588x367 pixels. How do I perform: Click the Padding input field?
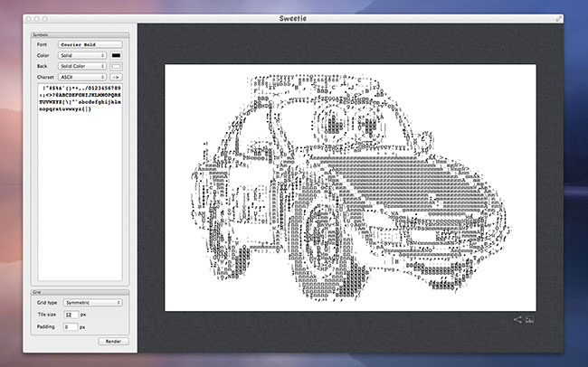tap(70, 325)
